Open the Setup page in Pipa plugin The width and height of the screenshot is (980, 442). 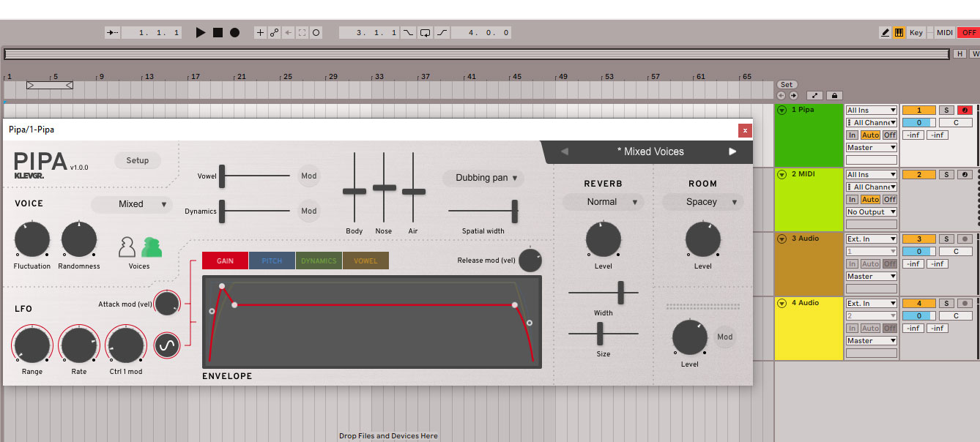coord(138,160)
